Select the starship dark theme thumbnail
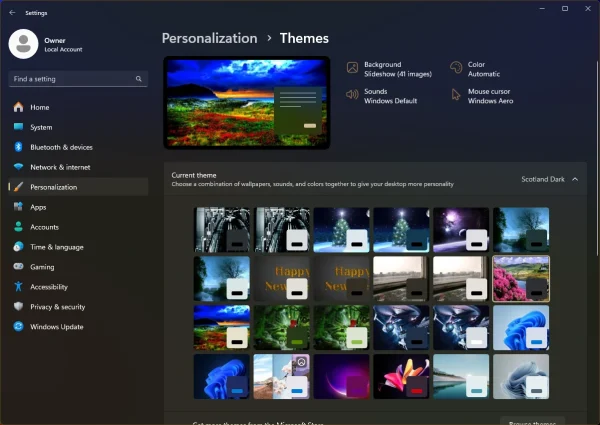 coord(401,328)
